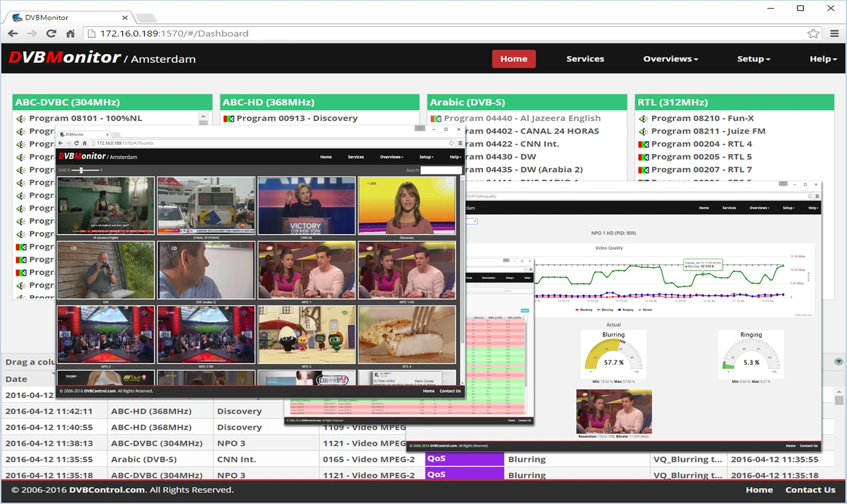Click the video icon for Program 00207 - RTL 7
Viewport: 847px width, 504px height.
643,170
